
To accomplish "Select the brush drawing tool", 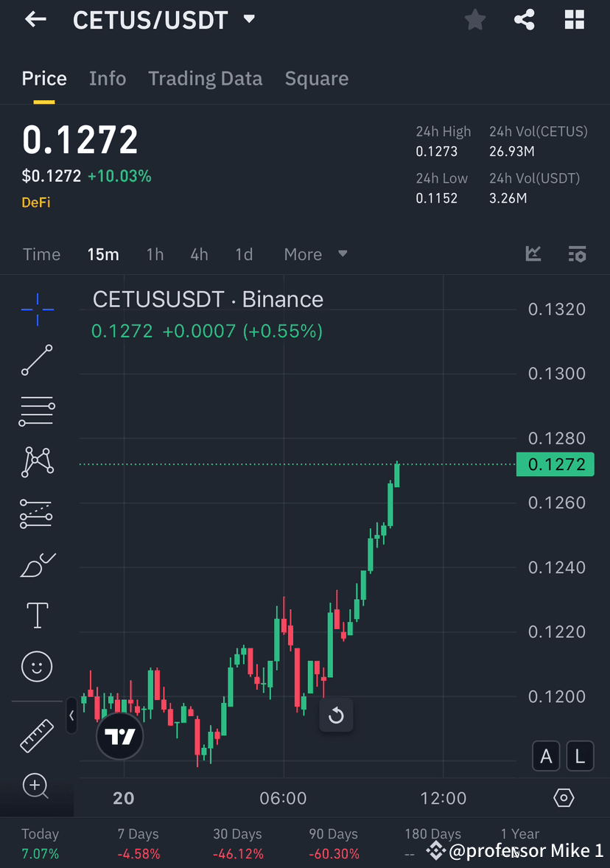I will pyautogui.click(x=36, y=564).
